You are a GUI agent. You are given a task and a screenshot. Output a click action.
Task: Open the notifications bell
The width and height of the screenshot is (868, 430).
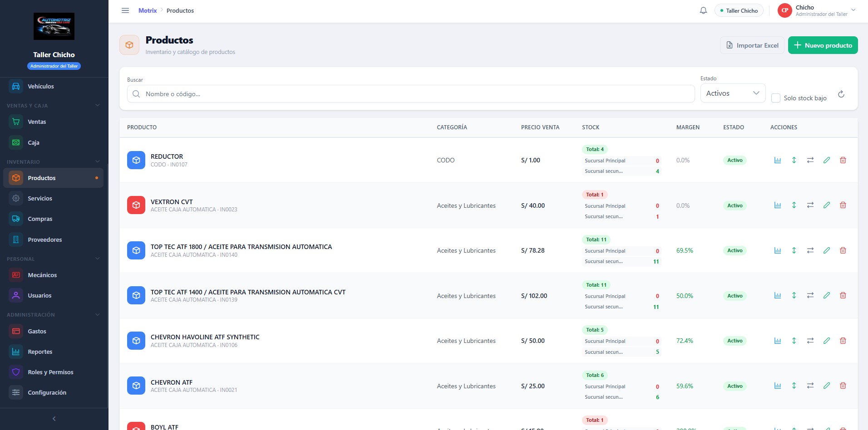pyautogui.click(x=703, y=10)
